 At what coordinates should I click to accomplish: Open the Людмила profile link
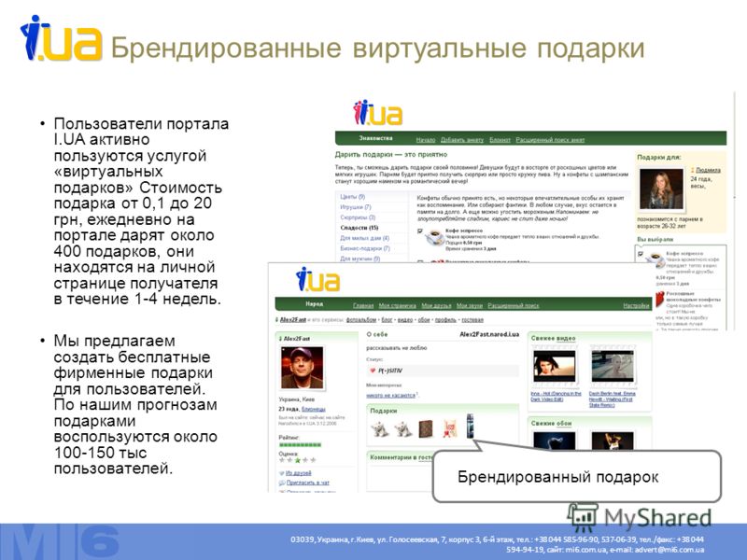click(708, 170)
